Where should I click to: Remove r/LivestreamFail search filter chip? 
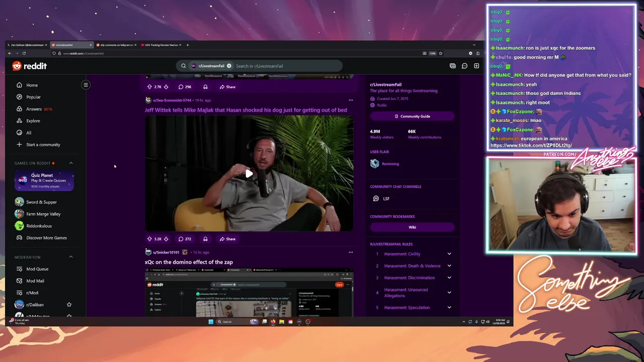pos(229,66)
